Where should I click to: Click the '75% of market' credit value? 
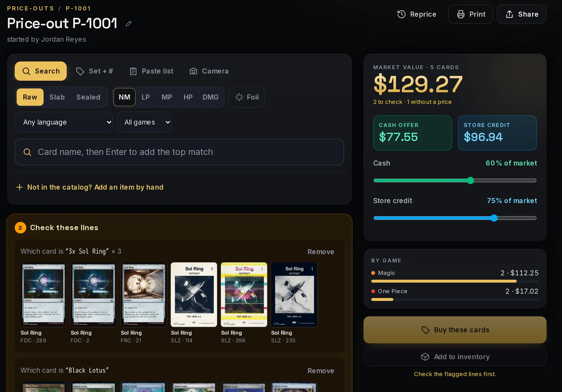(512, 201)
